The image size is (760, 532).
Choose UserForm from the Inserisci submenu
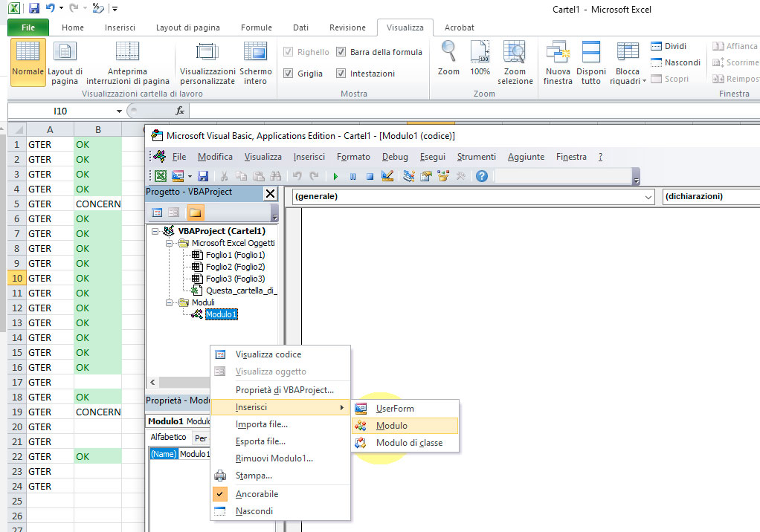405,409
